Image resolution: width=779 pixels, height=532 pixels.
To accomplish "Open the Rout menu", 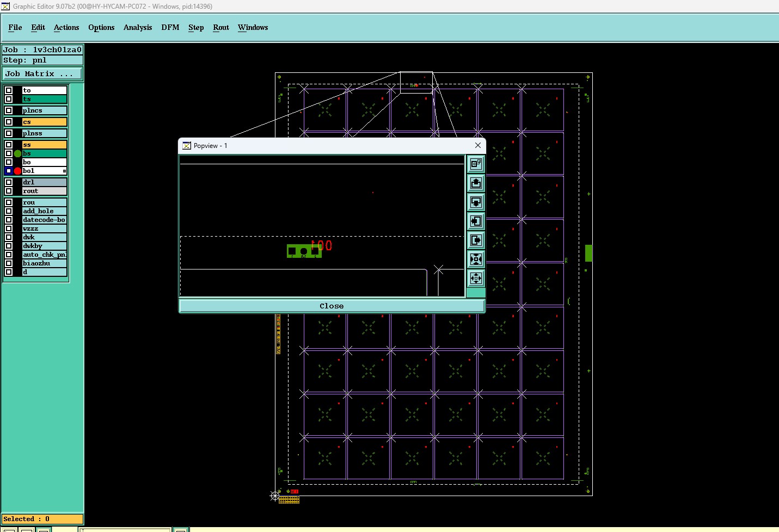I will 221,27.
